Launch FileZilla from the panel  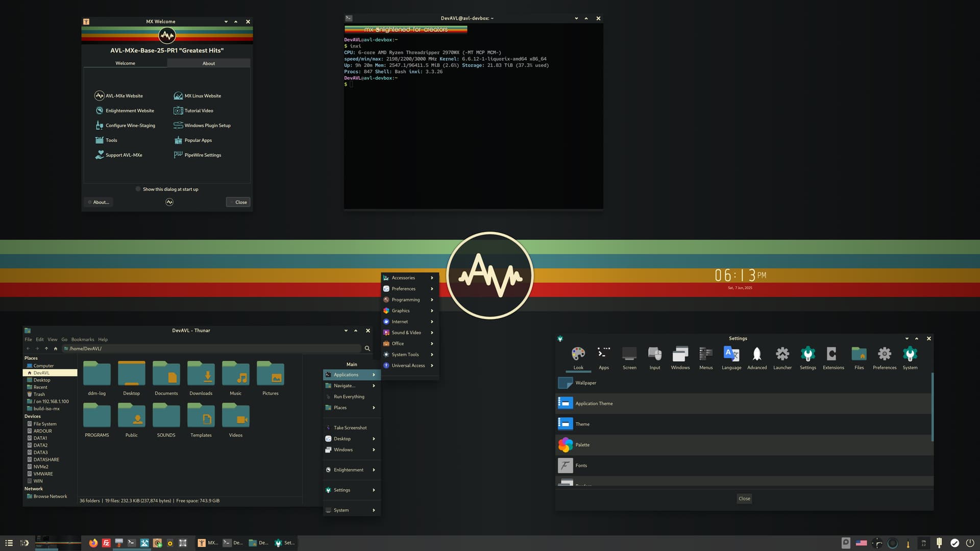coord(106,543)
